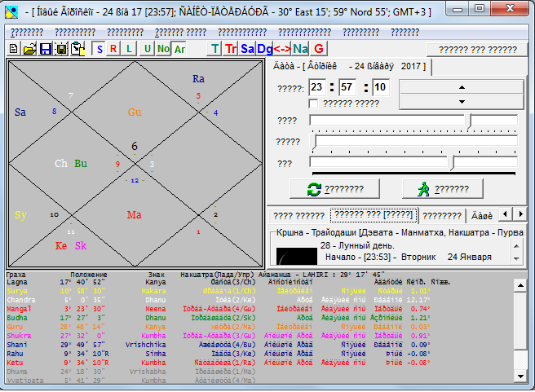Viewport: 535px width, 392px height.
Task: Click the dark floppy disk save-as icon
Action: pyautogui.click(x=61, y=49)
